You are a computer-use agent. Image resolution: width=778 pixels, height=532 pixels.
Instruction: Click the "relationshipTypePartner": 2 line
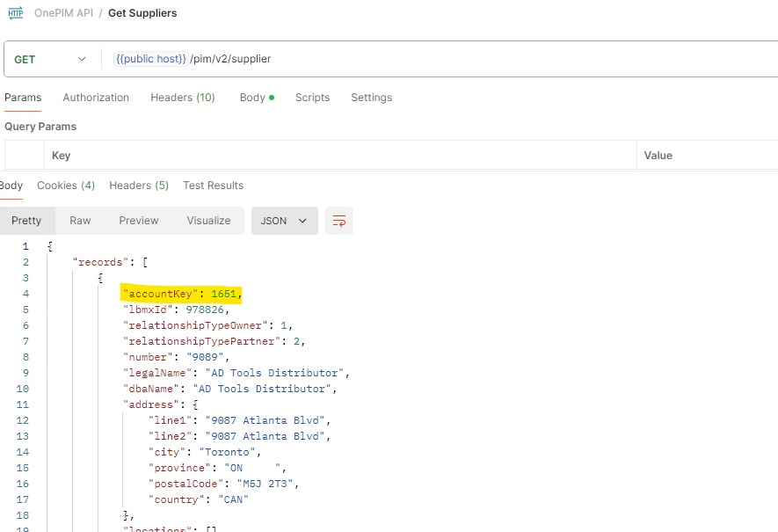point(214,341)
